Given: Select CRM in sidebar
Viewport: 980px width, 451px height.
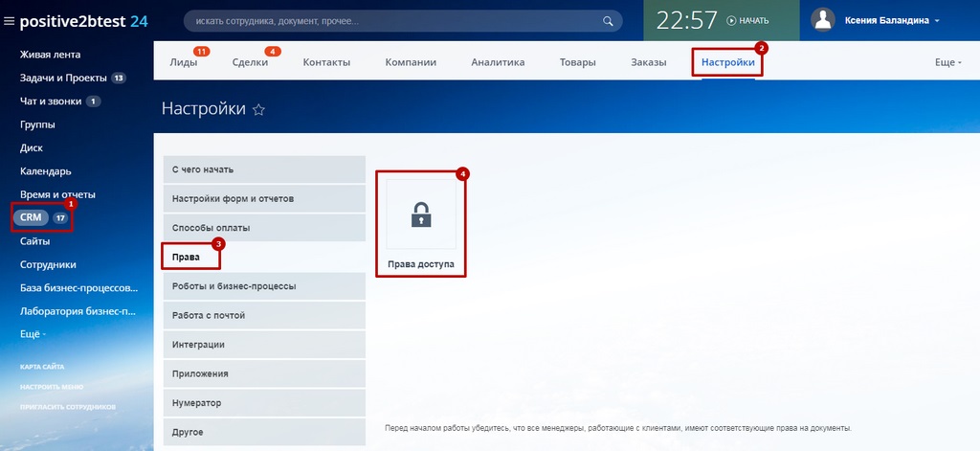Looking at the screenshot, I should coord(31,217).
